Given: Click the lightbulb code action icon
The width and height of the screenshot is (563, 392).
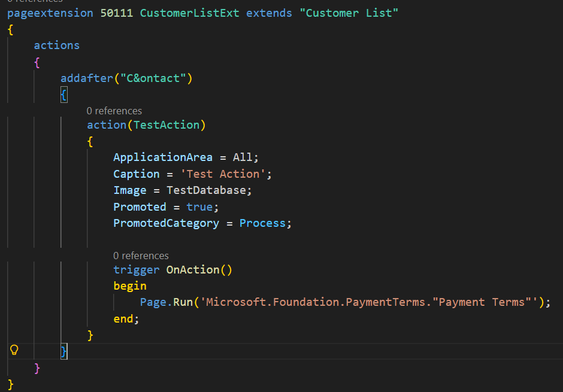Looking at the screenshot, I should tap(14, 350).
